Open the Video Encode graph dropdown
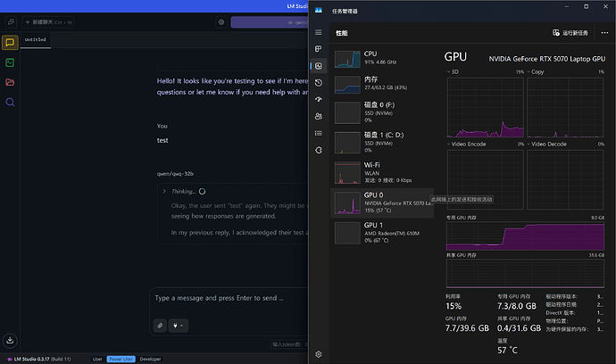616x364 pixels. 466,145
